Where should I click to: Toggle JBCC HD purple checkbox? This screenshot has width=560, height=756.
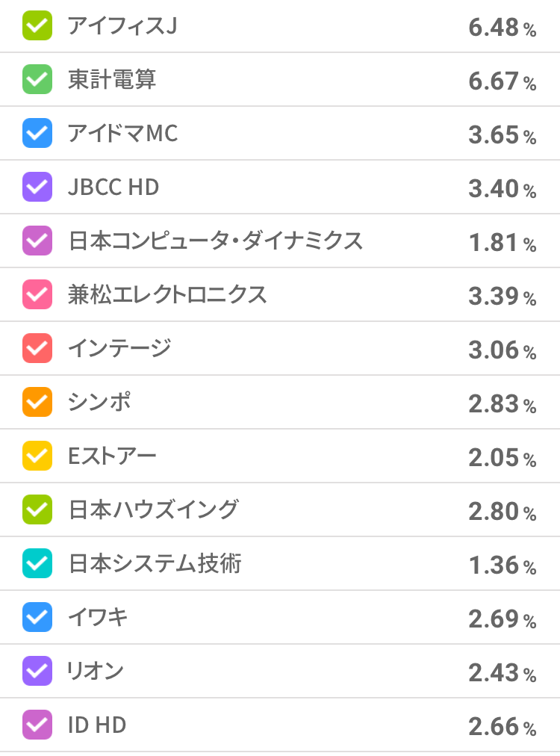click(37, 187)
